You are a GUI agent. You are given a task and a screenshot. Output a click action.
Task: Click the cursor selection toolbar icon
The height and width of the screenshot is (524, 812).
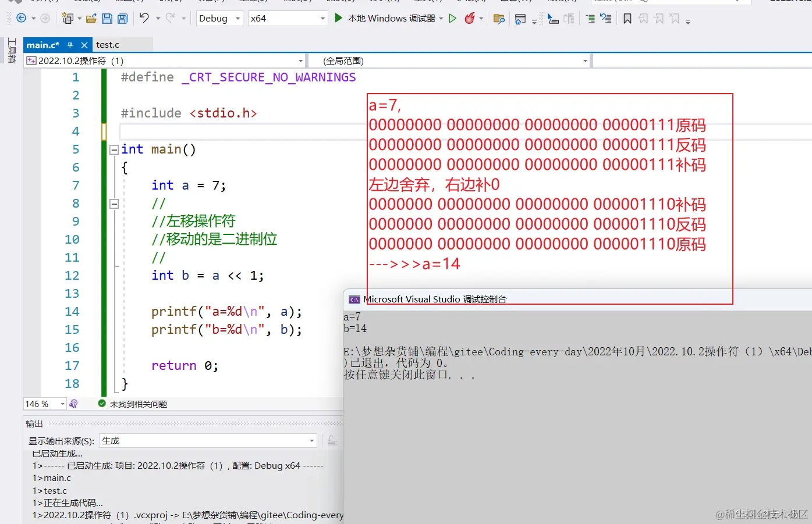click(553, 19)
